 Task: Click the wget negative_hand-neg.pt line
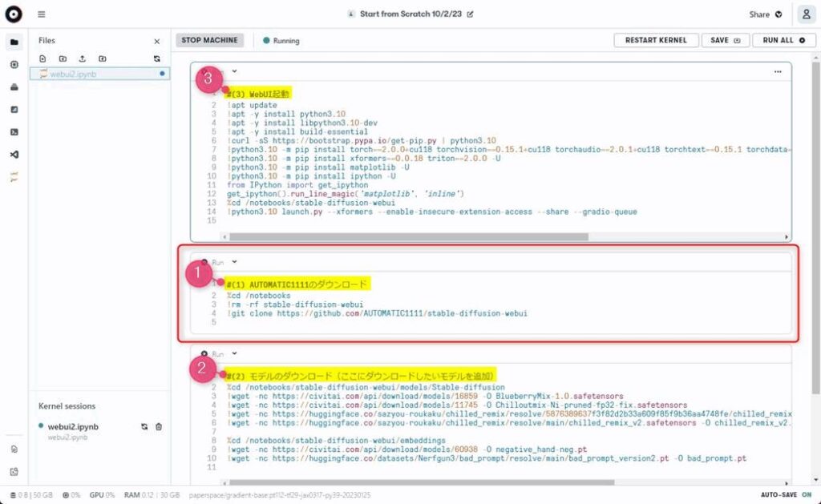click(406, 450)
